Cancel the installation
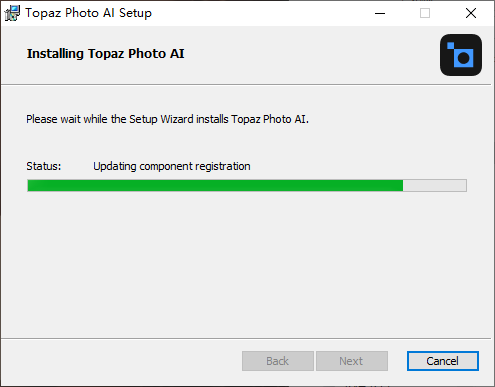The image size is (495, 387). coord(443,361)
